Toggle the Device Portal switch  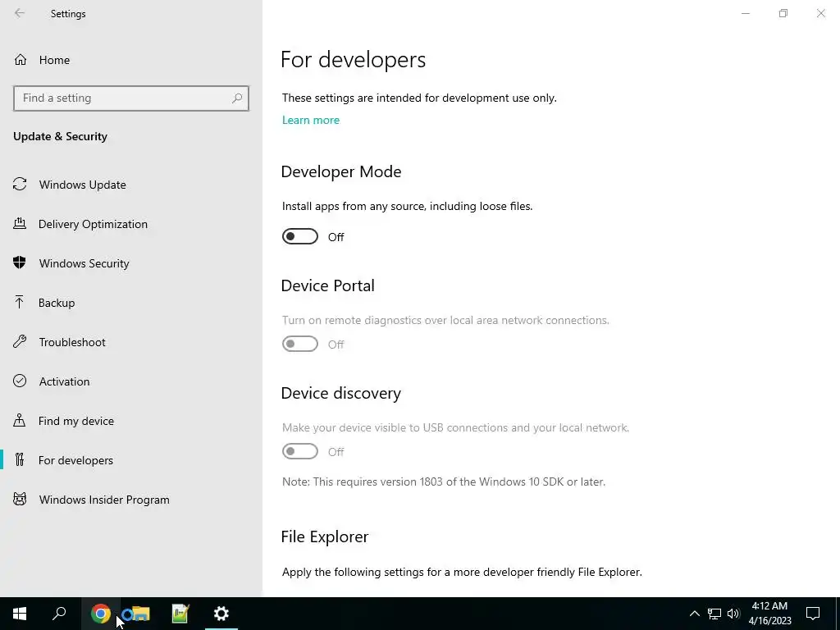[x=300, y=344]
